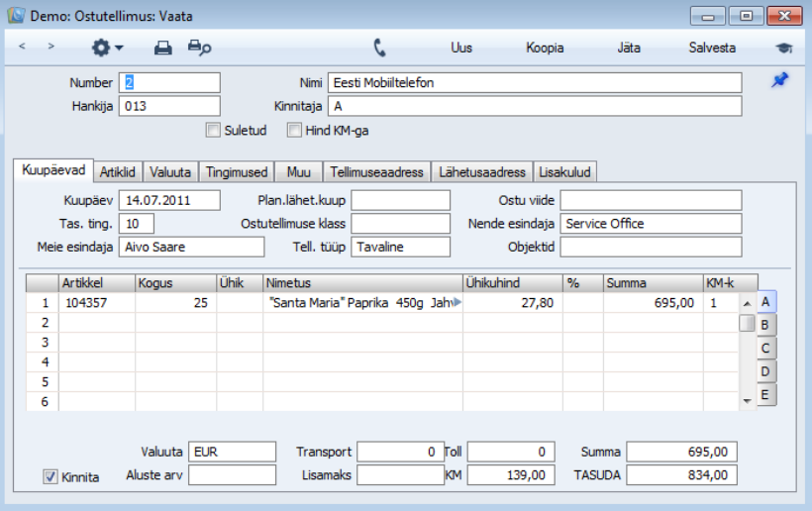Click the KM 139,00 field
812x511 pixels.
pos(511,474)
